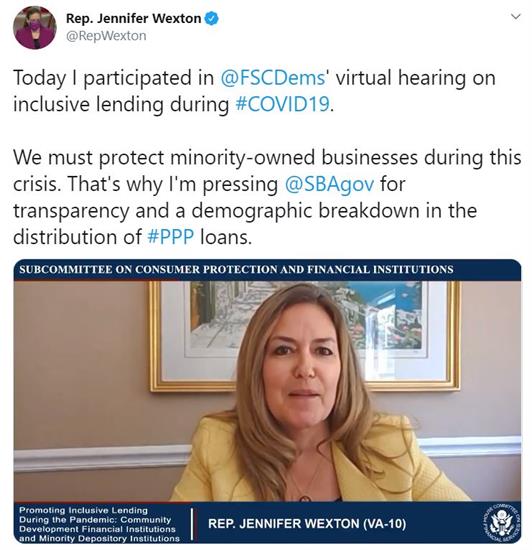Open the Rep. Jennifer Wexton display name
The height and width of the screenshot is (550, 532).
pos(133,18)
